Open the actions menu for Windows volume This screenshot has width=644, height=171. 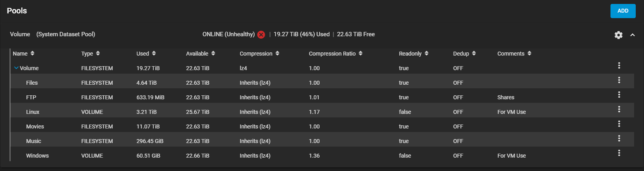619,153
